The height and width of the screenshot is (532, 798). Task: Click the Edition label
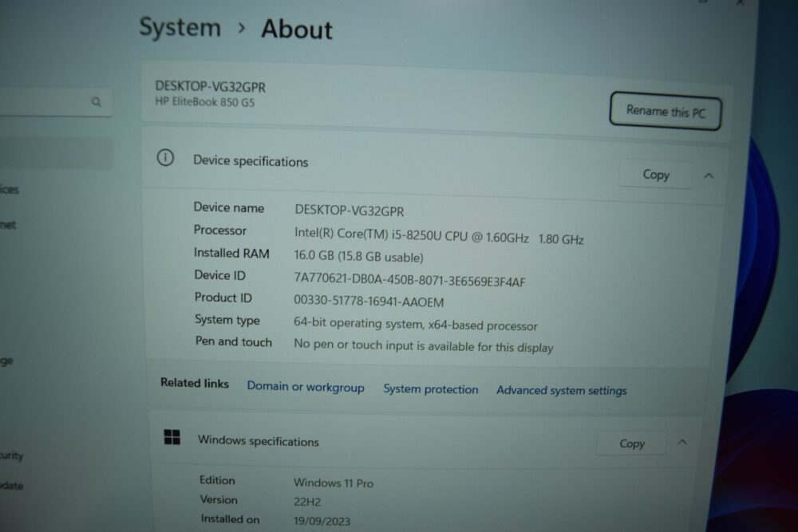(x=217, y=480)
